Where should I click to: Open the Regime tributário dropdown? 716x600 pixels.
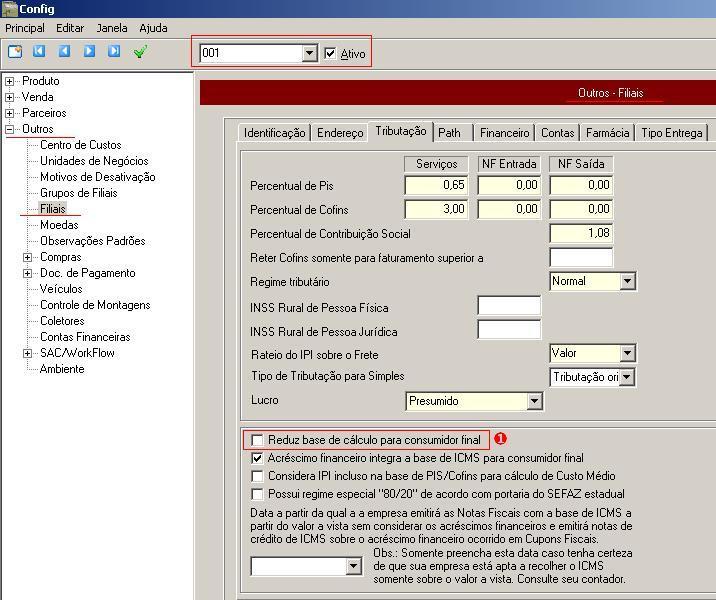tap(627, 282)
